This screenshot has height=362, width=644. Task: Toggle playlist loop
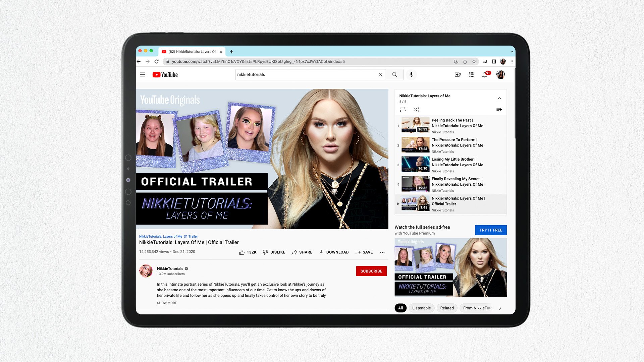pyautogui.click(x=402, y=109)
